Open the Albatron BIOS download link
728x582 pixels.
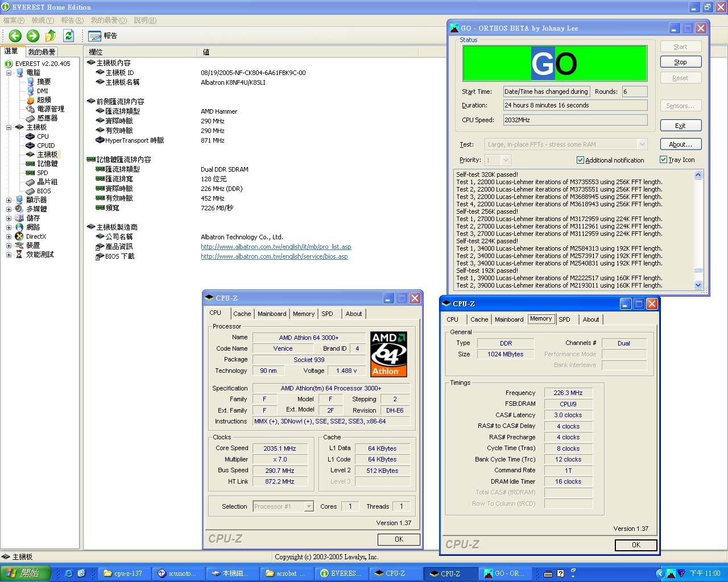pyautogui.click(x=274, y=256)
